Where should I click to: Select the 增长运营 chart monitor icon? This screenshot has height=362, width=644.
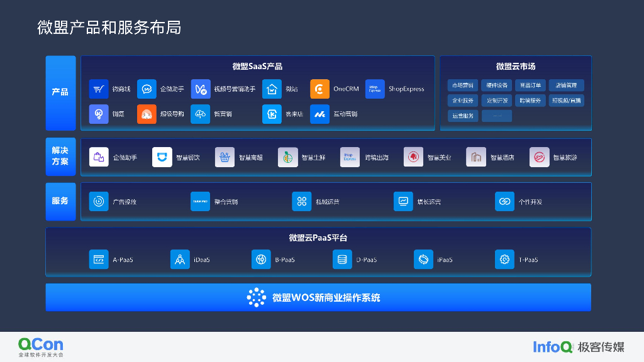click(403, 202)
